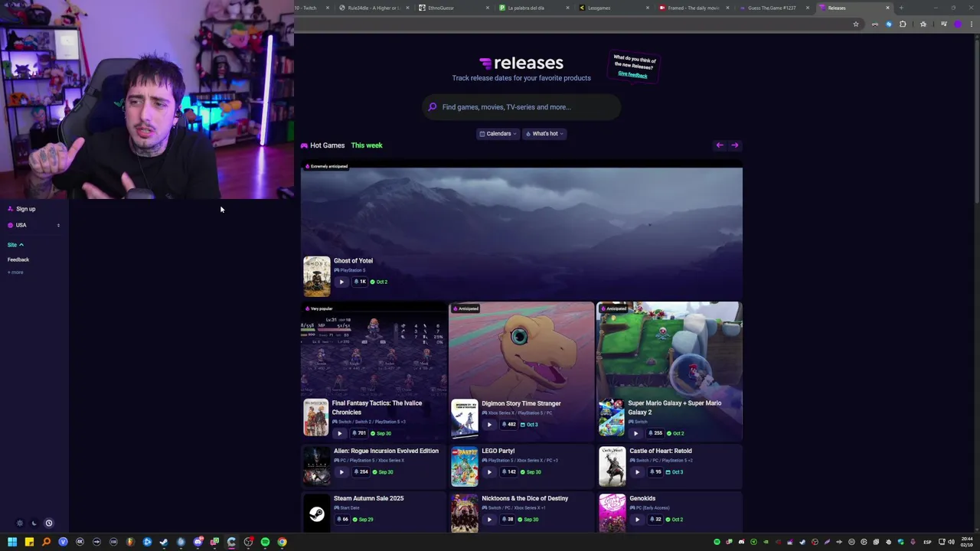Open the USA region selector
The width and height of the screenshot is (980, 551).
34,225
